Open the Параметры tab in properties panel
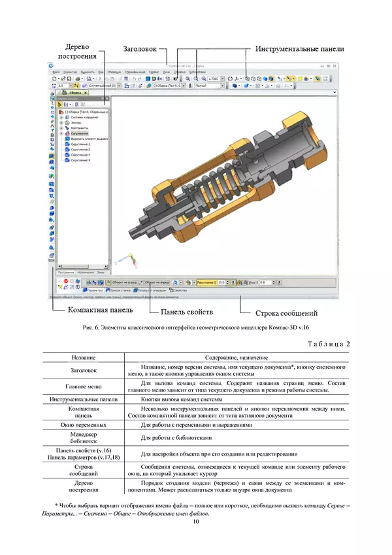This screenshot has height=555, width=392. coord(92,289)
